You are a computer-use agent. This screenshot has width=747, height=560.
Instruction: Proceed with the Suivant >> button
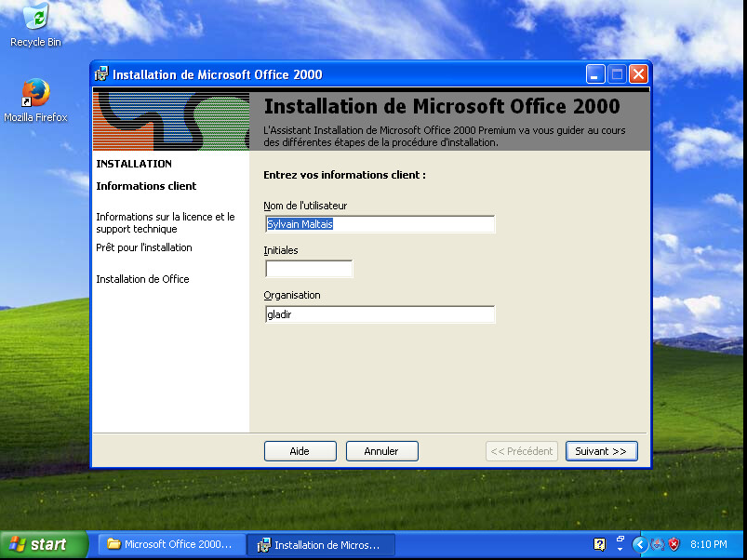[601, 451]
